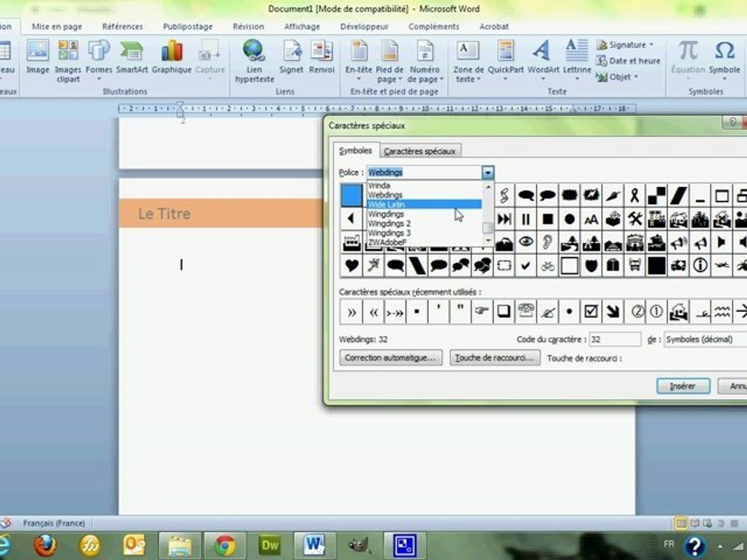Screen dimensions: 747x560
Task: Choose Wingdings 2 from font list
Action: click(x=389, y=223)
